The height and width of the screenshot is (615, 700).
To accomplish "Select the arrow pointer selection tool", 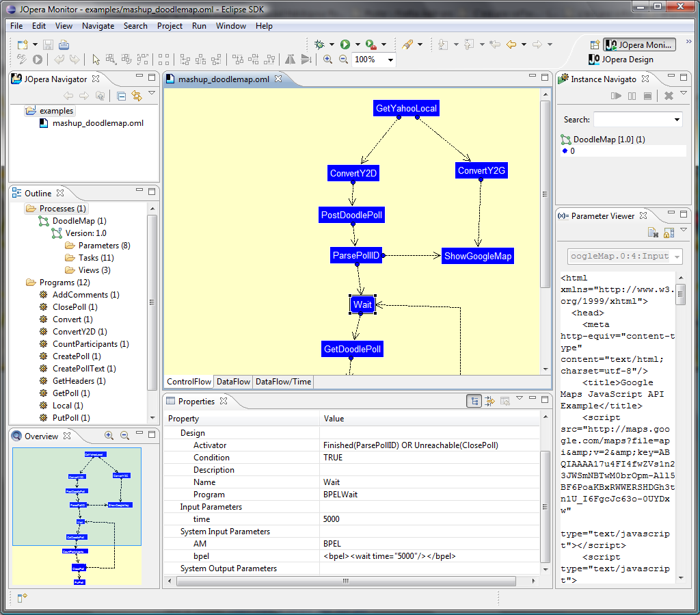I will [x=96, y=60].
